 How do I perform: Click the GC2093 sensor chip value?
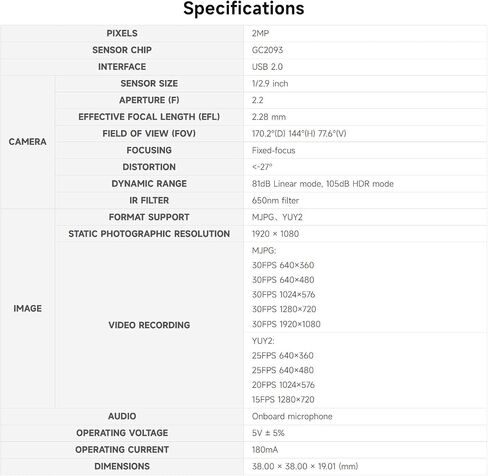[x=267, y=50]
